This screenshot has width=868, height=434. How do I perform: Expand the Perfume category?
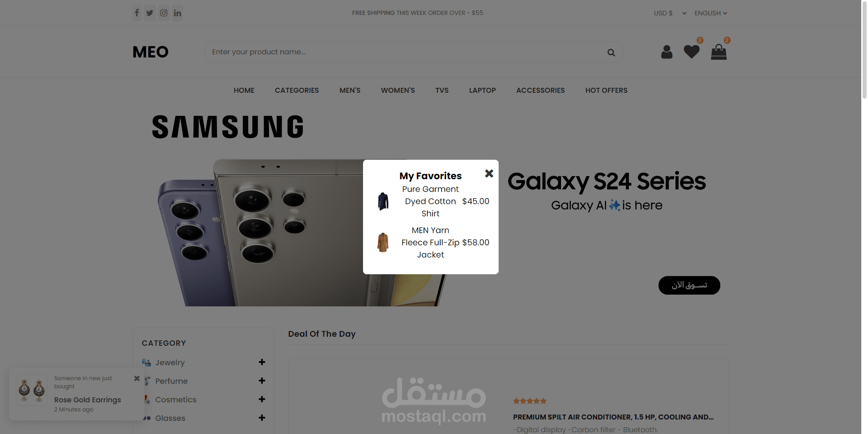coord(262,381)
